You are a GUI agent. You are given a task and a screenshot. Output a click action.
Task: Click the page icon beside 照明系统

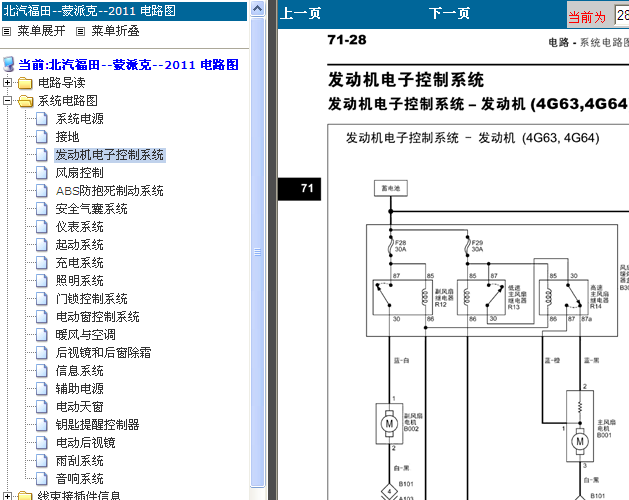tap(41, 281)
